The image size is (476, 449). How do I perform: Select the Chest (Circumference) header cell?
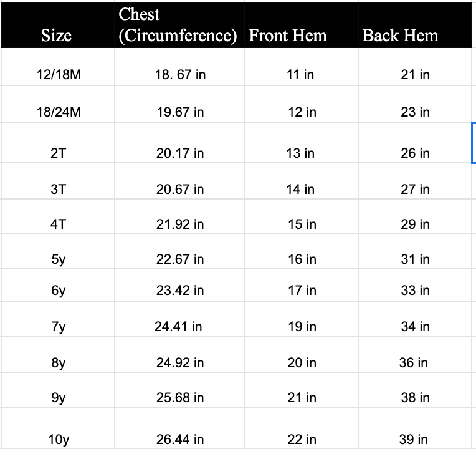pos(178,25)
